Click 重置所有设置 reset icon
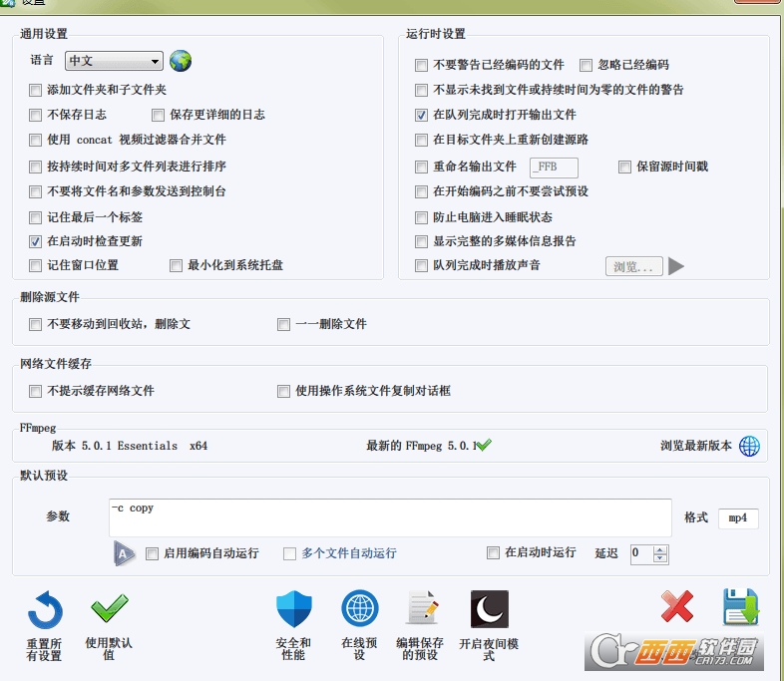Viewport: 784px width, 681px height. pyautogui.click(x=45, y=610)
